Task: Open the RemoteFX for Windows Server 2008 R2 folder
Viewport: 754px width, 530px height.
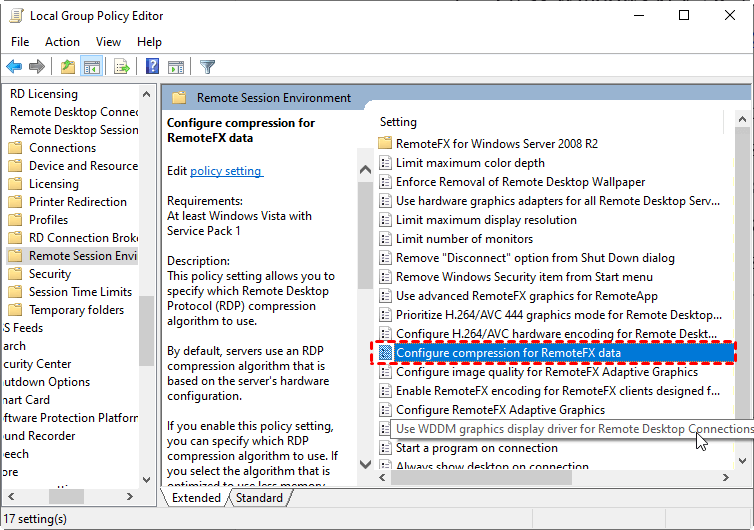Action: tap(496, 143)
